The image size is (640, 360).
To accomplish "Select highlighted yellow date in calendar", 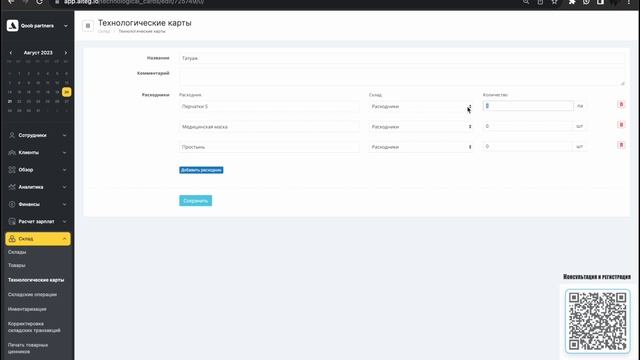I will [67, 92].
